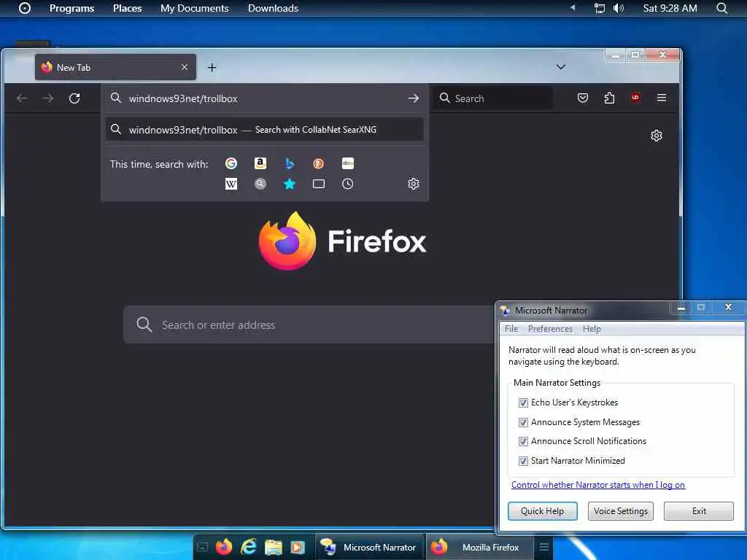This screenshot has width=747, height=560.
Task: Select Microsoft Narrator taskbar button
Action: click(x=370, y=547)
